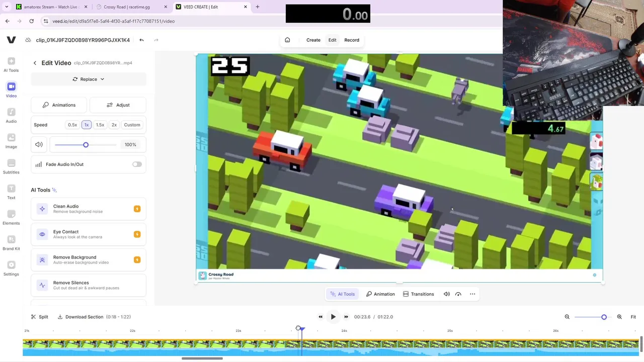The width and height of the screenshot is (644, 362).
Task: Click the video clip track in timeline
Action: pyautogui.click(x=331, y=347)
